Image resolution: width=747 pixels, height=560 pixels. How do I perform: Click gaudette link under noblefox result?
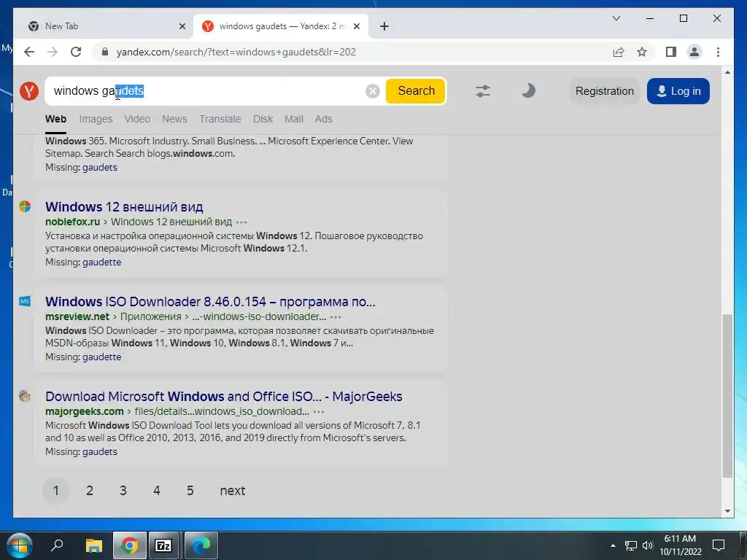click(x=102, y=262)
